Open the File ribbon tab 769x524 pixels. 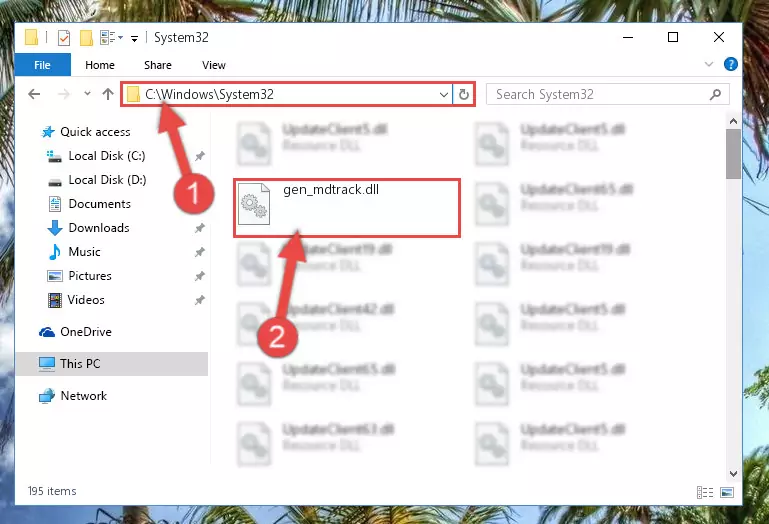pos(43,65)
